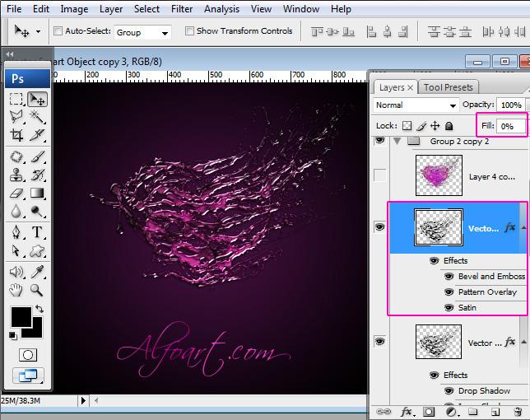The width and height of the screenshot is (530, 420).
Task: Hide the Bevel and Emboss effect
Action: (x=449, y=277)
